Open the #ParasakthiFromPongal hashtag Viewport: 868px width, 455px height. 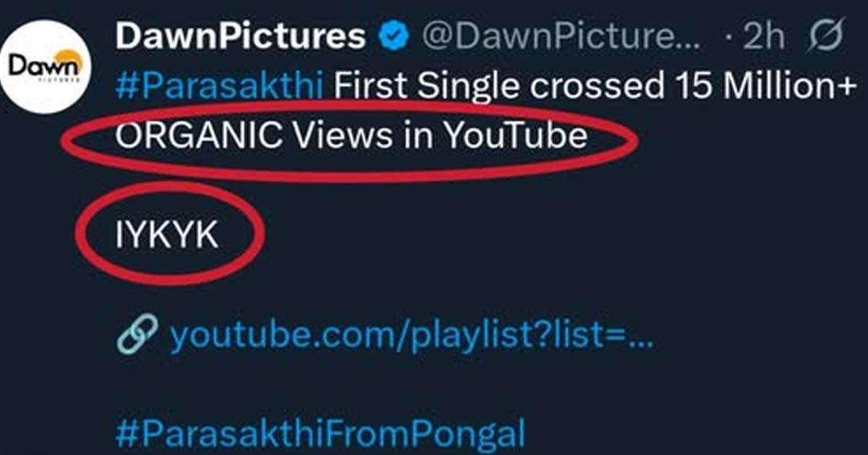click(x=319, y=433)
